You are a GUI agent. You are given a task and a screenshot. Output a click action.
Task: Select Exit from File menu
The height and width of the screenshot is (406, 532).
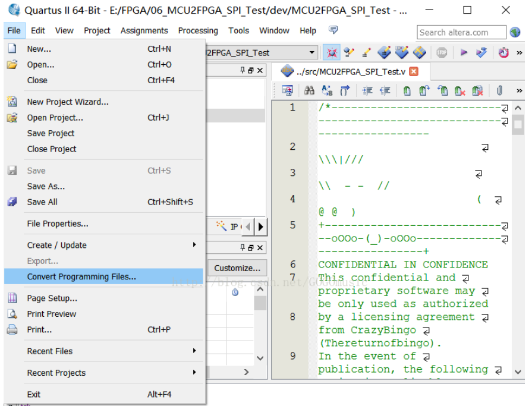coord(103,395)
